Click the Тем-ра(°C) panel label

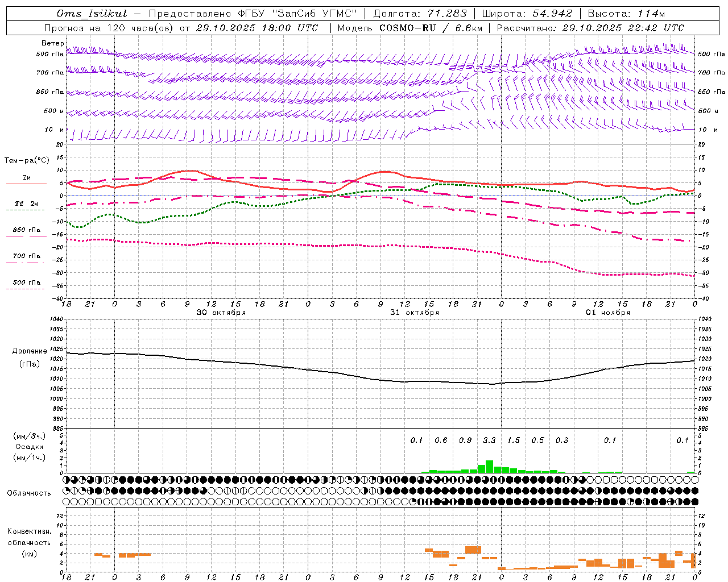(27, 161)
